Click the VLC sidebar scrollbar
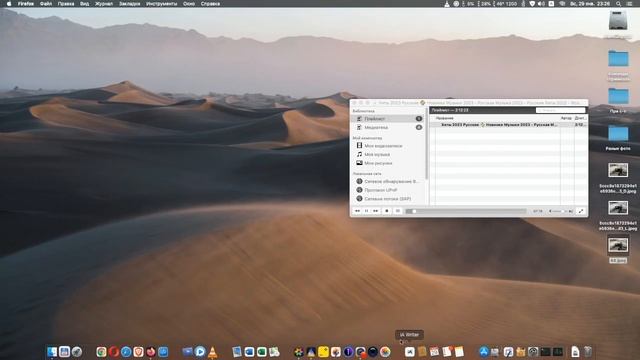Screen dimensions: 640x360 [x=427, y=144]
